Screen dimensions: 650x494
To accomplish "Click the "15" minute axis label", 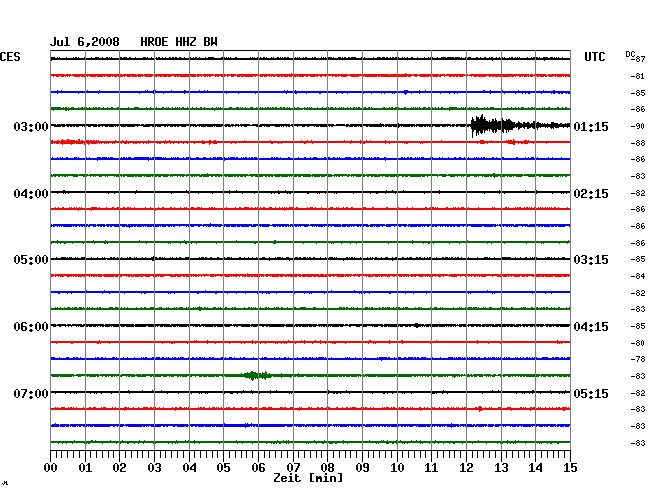I will tap(570, 468).
